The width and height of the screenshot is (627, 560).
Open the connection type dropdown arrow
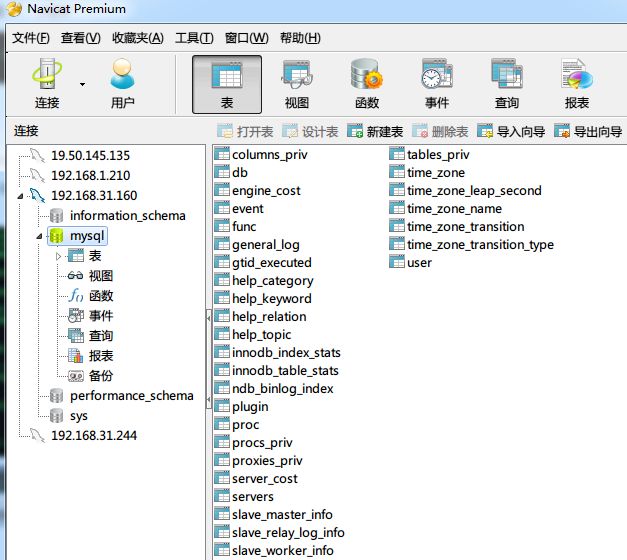click(x=82, y=84)
